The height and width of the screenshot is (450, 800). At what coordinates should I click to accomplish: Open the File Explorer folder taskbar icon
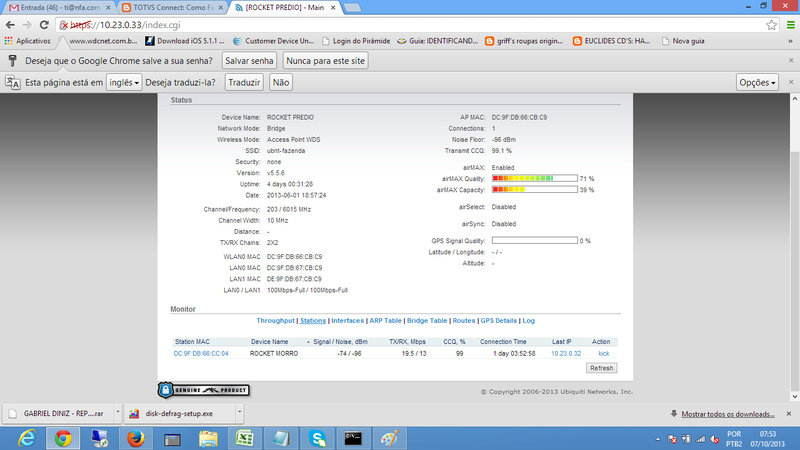point(208,438)
